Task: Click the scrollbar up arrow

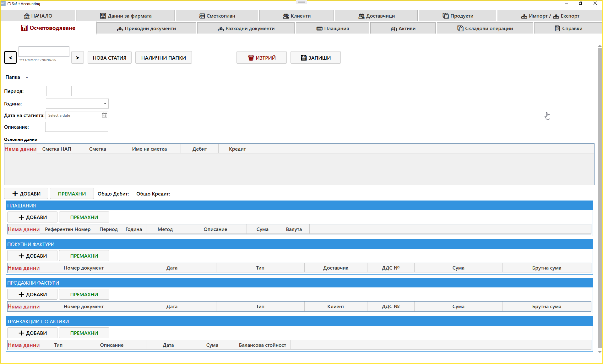Action: point(600,46)
